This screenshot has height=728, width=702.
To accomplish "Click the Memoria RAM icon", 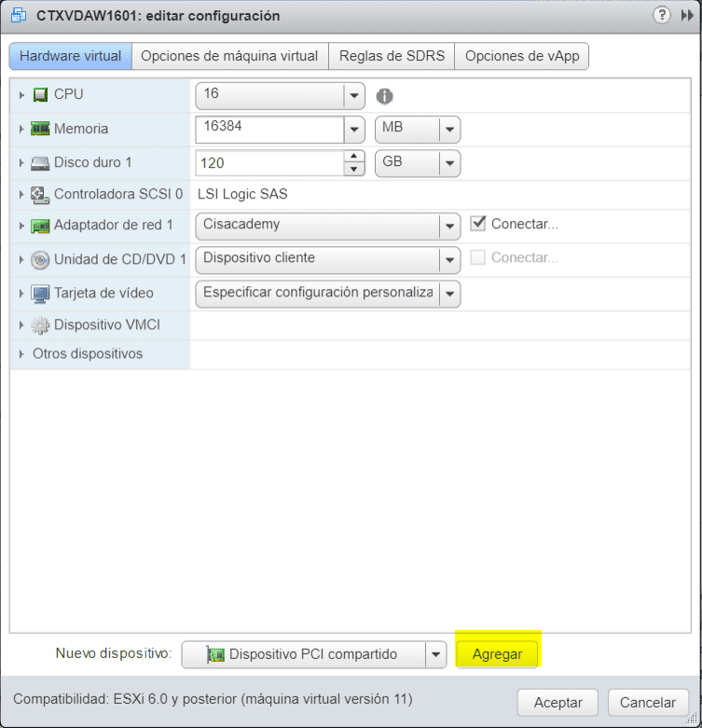I will 40,129.
